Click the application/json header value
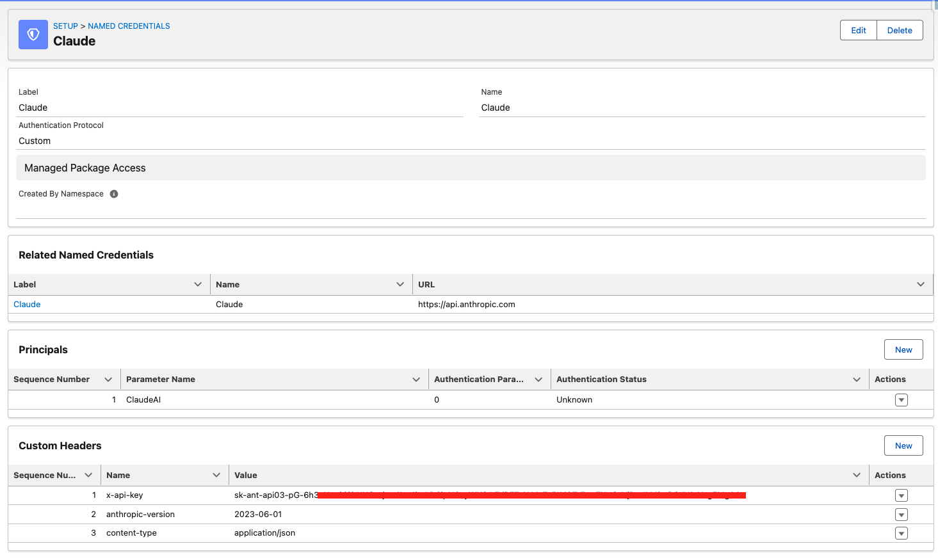The image size is (938, 560). pyautogui.click(x=264, y=533)
